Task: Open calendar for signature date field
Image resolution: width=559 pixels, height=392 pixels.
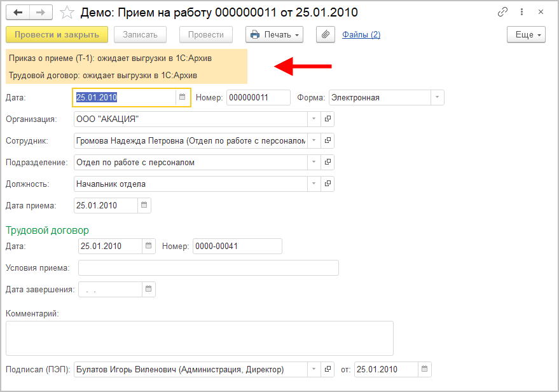Action: pyautogui.click(x=424, y=369)
